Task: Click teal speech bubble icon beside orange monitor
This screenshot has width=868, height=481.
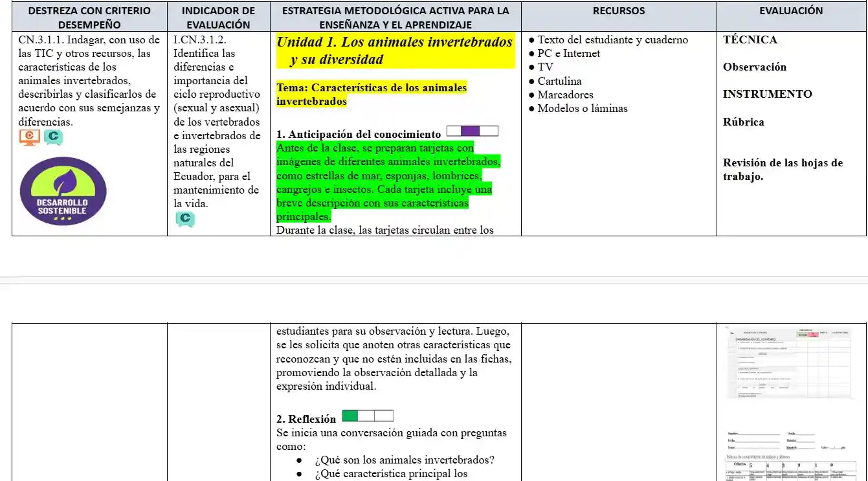Action: coord(53,137)
